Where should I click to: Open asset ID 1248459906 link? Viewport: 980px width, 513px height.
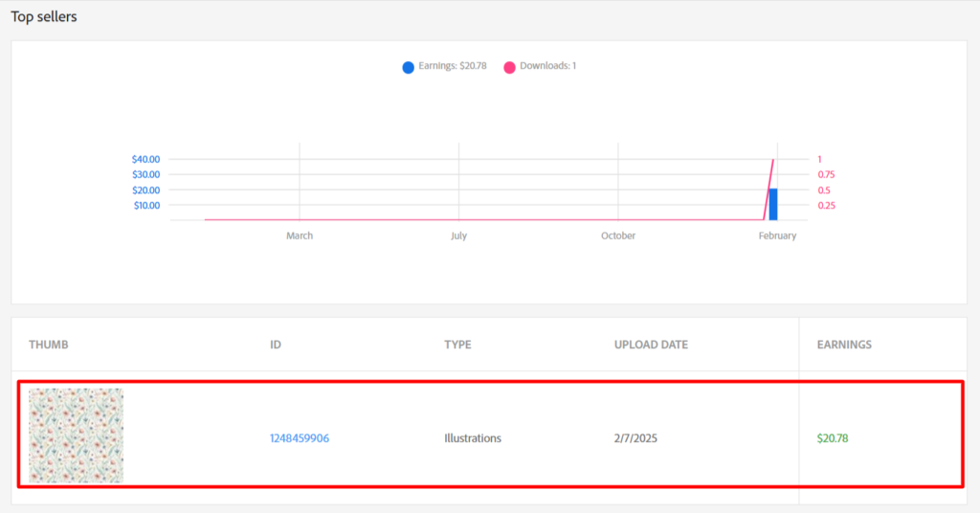[x=300, y=438]
